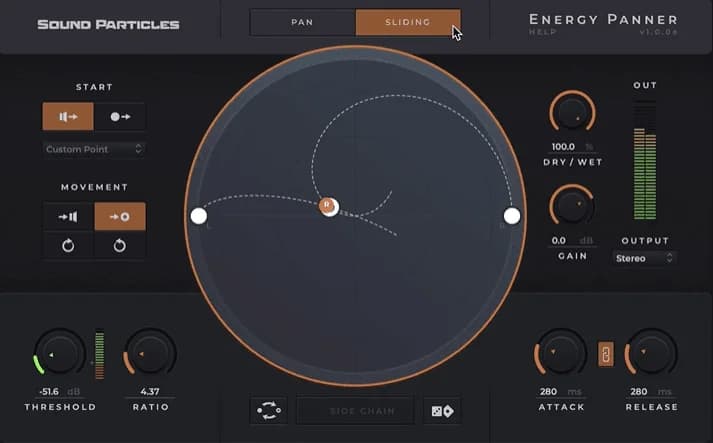Open the HELP link under Energy Panner
Image resolution: width=713 pixels, height=443 pixels.
[542, 32]
